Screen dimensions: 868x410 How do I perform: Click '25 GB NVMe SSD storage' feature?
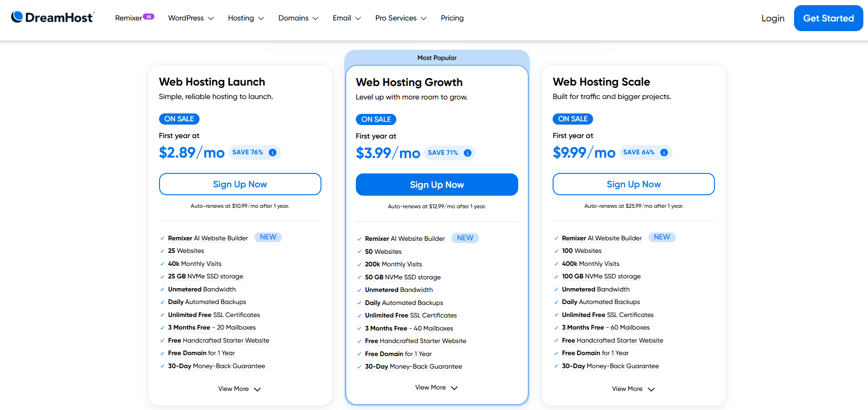pos(205,276)
